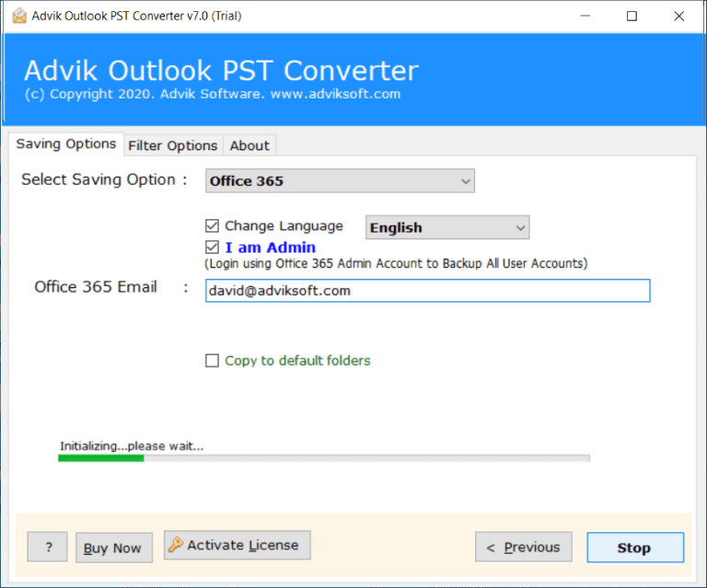Open help with the question mark button
The height and width of the screenshot is (588, 707).
tap(47, 548)
